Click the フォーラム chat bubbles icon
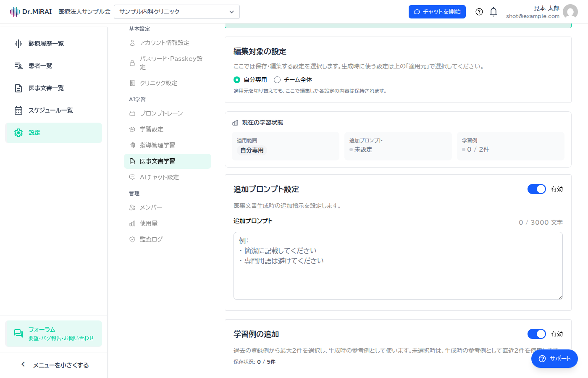 click(x=18, y=333)
